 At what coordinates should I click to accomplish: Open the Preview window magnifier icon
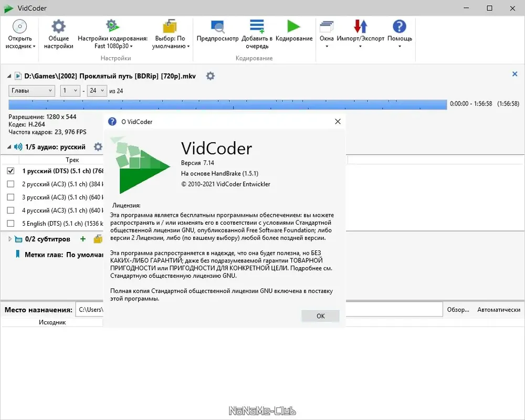pos(217,26)
